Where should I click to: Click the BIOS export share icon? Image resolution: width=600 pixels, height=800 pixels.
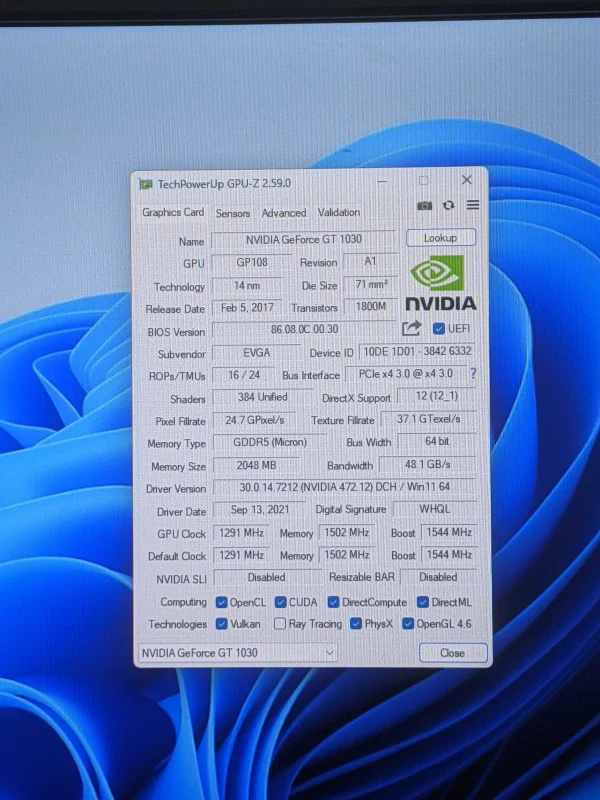click(x=412, y=328)
